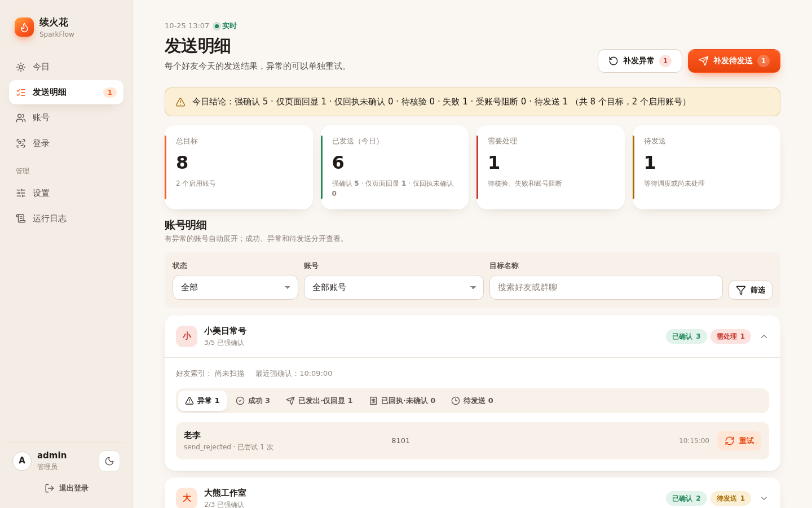The width and height of the screenshot is (812, 508).
Task: Click the 10:15:00 timestamp
Action: pyautogui.click(x=694, y=441)
